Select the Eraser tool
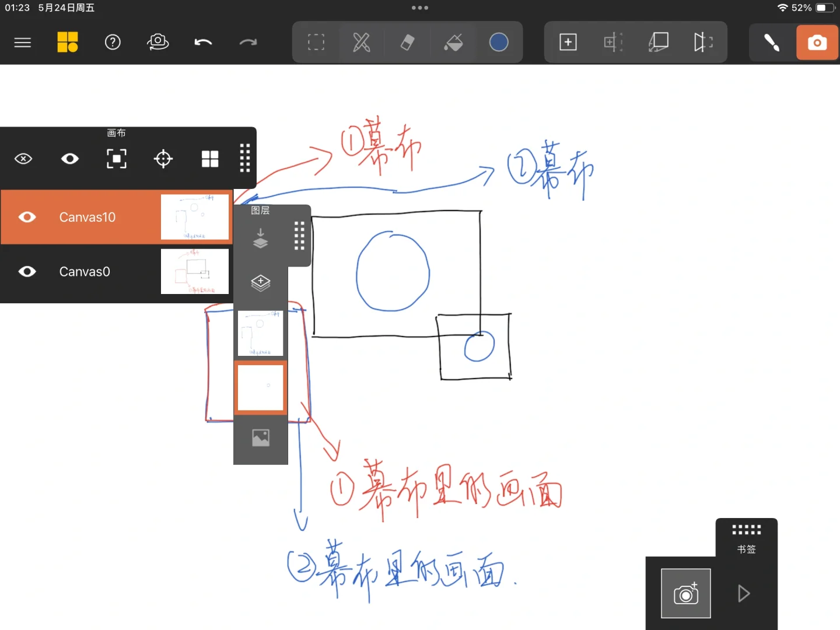The height and width of the screenshot is (630, 840). tap(407, 42)
